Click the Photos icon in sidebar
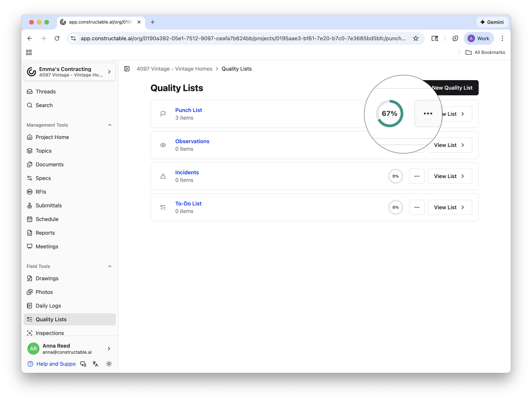 click(x=30, y=292)
